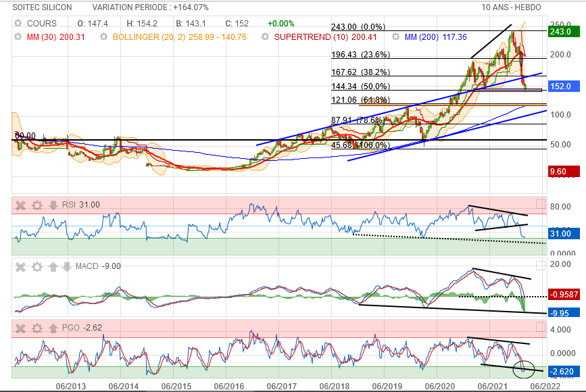Click the 06/2016 date axis label
Image resolution: width=586 pixels, height=392 pixels.
228,387
